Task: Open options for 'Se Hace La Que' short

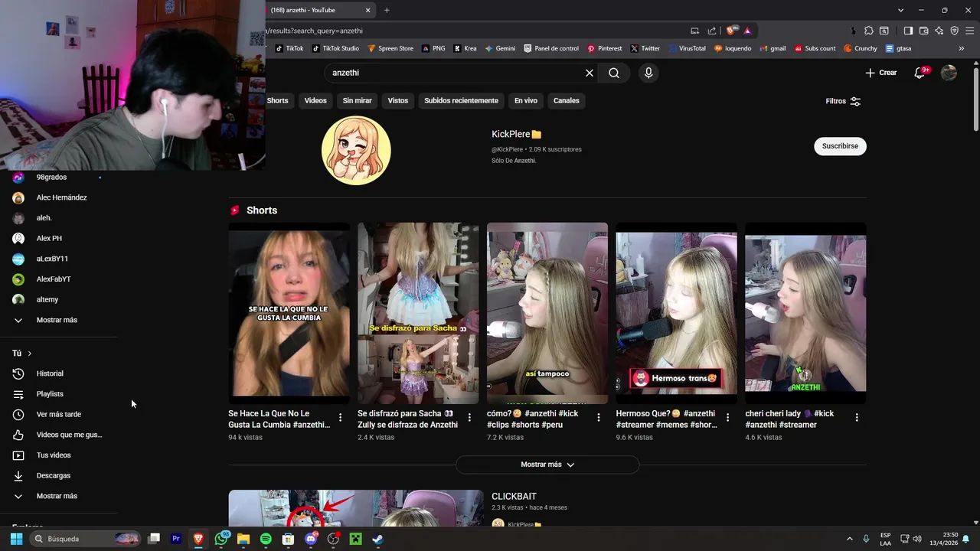Action: point(340,418)
